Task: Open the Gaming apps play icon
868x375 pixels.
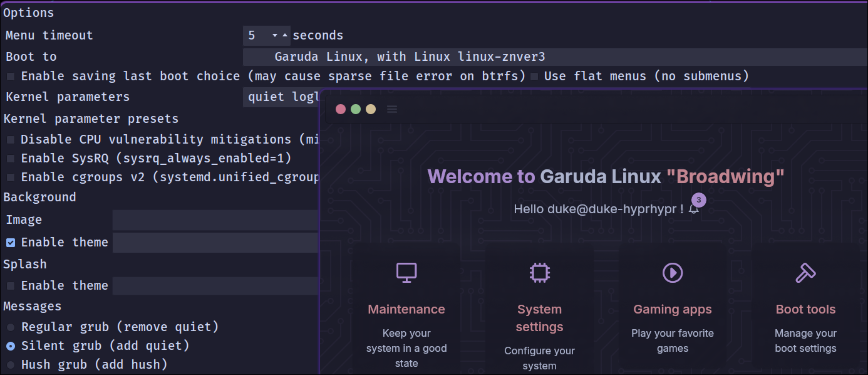Action: pyautogui.click(x=673, y=273)
